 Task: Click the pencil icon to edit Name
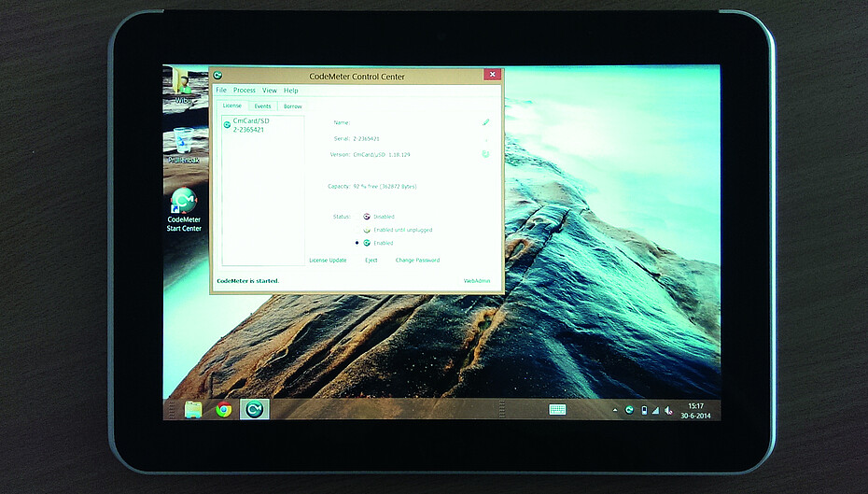(485, 121)
